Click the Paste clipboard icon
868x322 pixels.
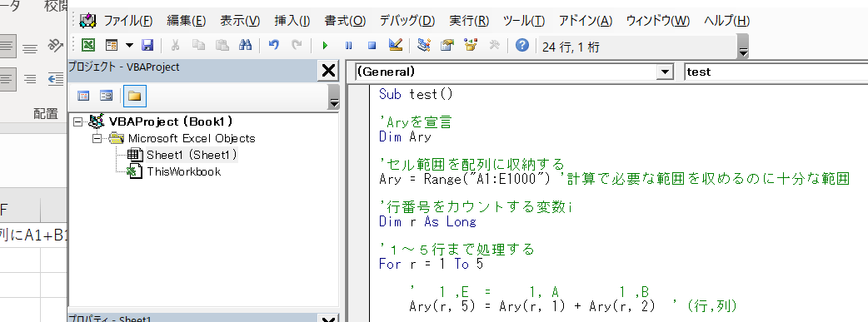click(x=222, y=46)
